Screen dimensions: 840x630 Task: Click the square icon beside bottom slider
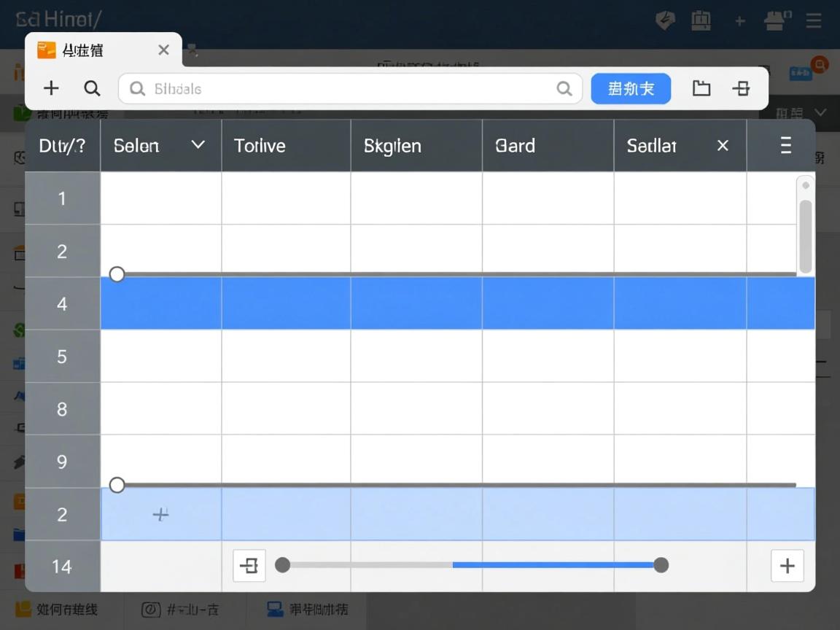point(249,566)
